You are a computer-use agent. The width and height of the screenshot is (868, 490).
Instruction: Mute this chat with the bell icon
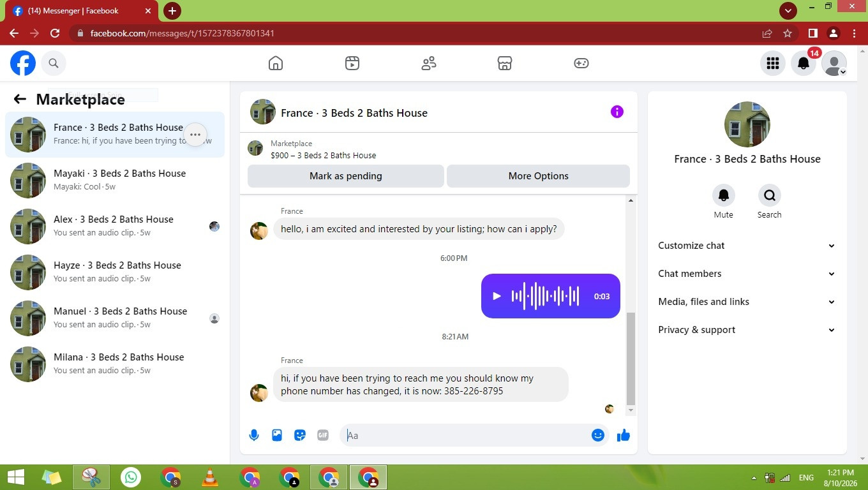[x=723, y=195]
